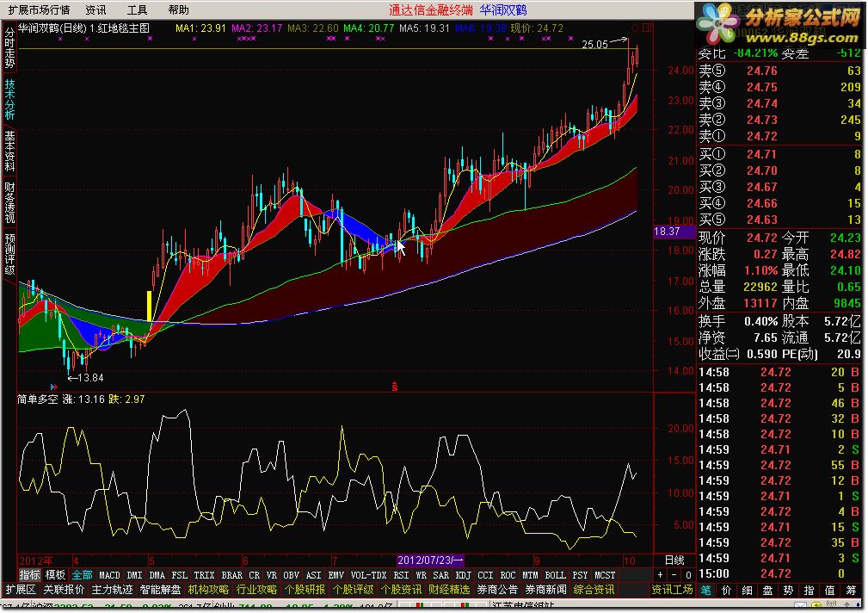Screen dimensions: 868x613
Task: Select the 全部 indicator filter
Action: 82,575
